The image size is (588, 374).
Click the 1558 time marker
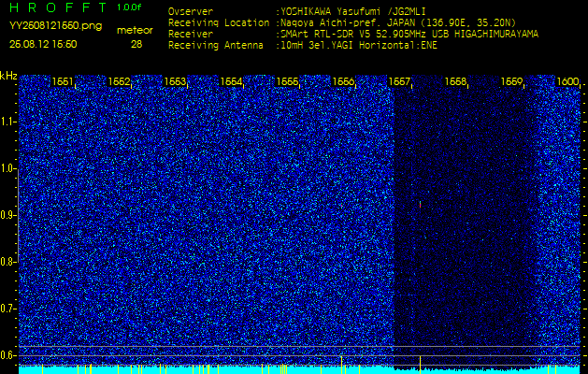(x=455, y=81)
